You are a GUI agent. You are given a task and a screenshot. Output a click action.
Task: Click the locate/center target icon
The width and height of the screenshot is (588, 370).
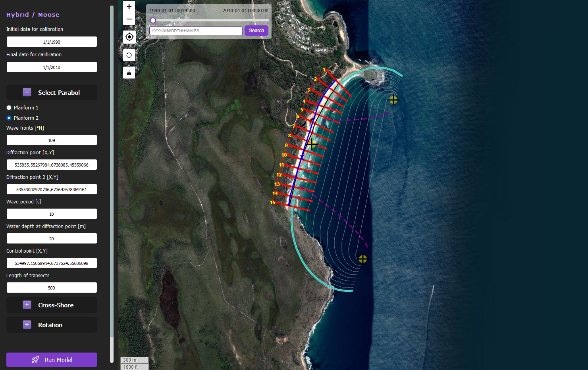129,37
